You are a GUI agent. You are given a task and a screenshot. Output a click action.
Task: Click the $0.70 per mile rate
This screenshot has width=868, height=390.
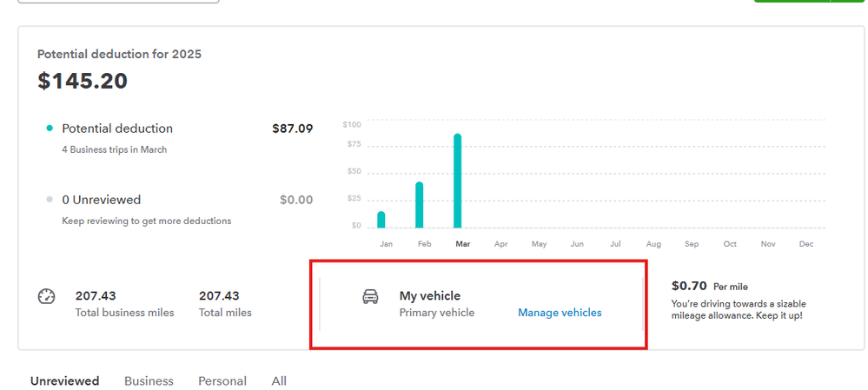pyautogui.click(x=690, y=286)
